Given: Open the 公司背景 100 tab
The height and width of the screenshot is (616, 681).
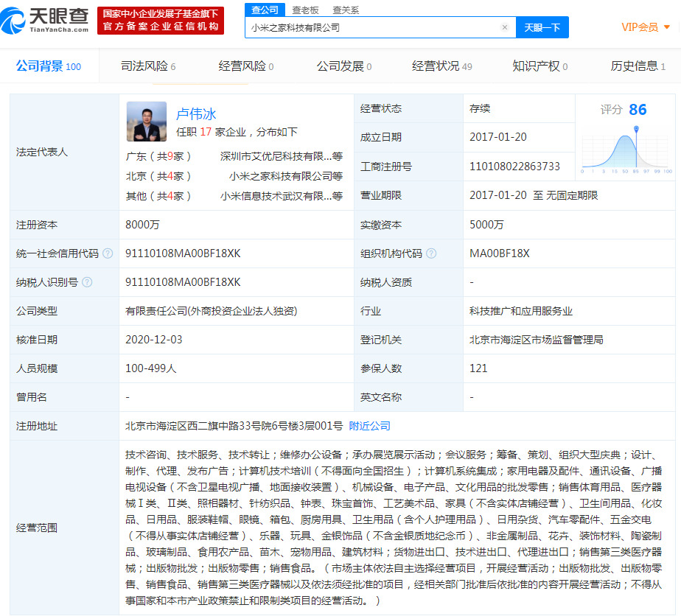Looking at the screenshot, I should pos(49,66).
